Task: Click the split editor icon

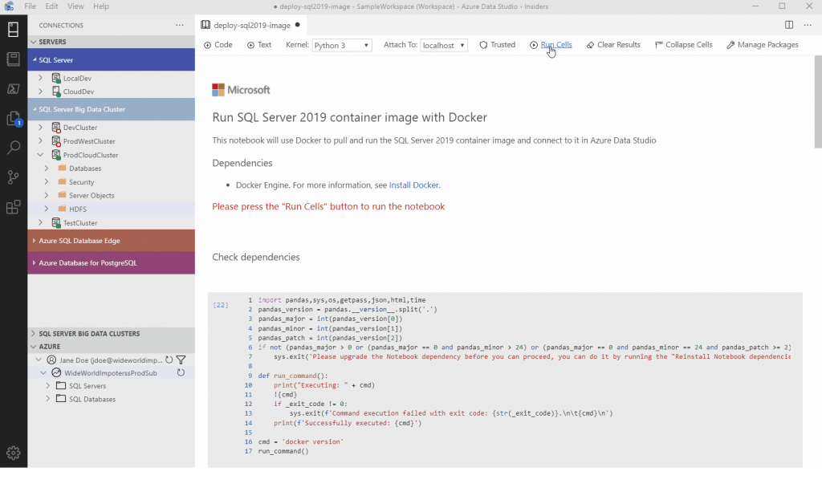Action: point(789,25)
